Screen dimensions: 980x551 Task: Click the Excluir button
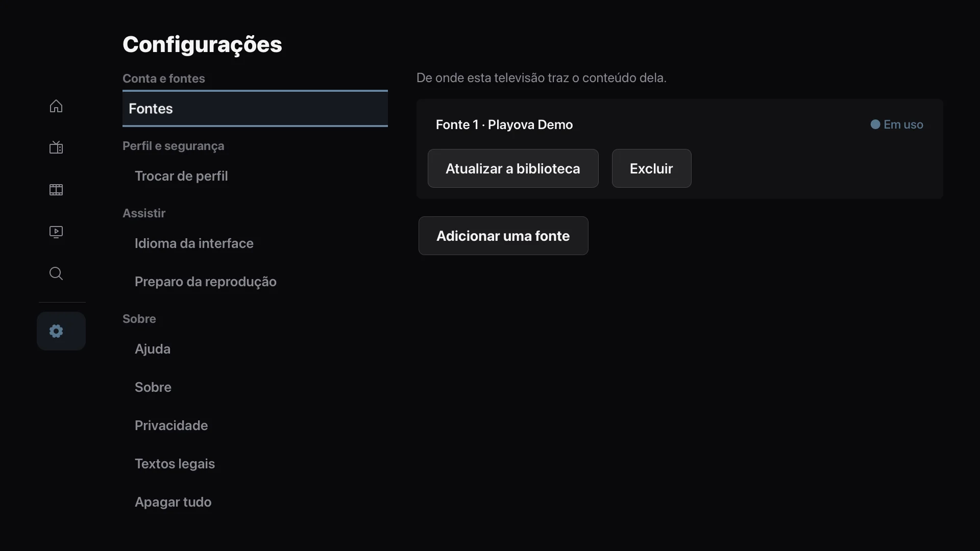[651, 168]
